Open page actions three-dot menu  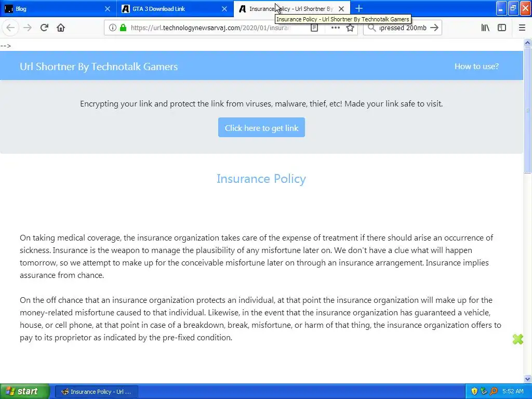(335, 28)
